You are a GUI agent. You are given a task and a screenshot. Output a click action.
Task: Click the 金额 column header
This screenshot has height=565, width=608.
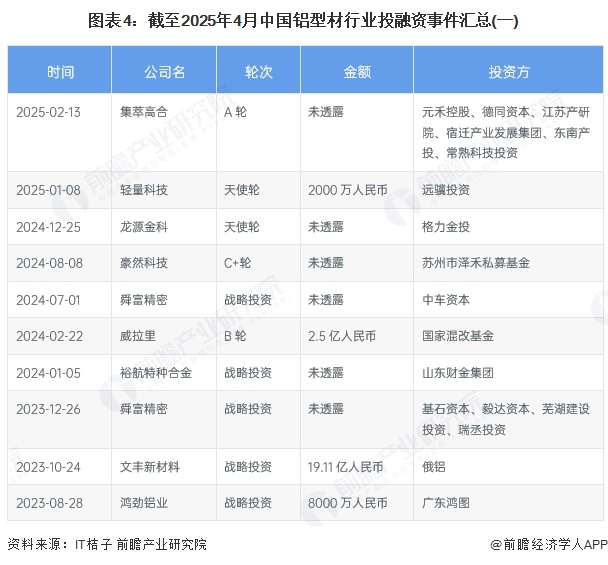pos(357,72)
